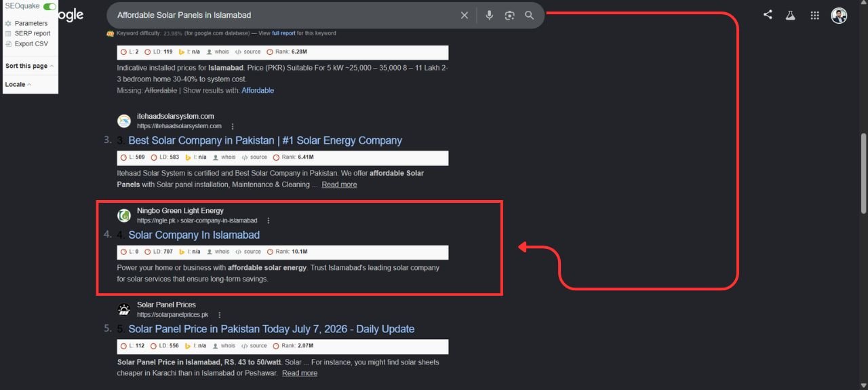Click the Affordable show-results-with link

pos(258,90)
